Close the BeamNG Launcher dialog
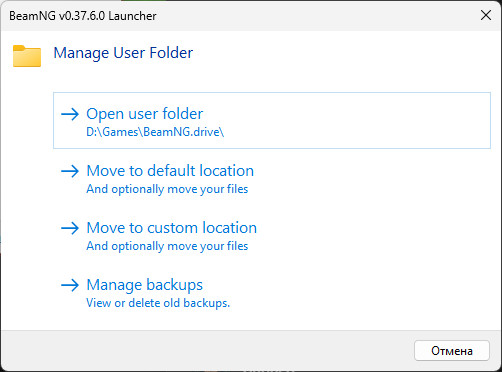Screen dimensions: 502x372 pos(486,15)
